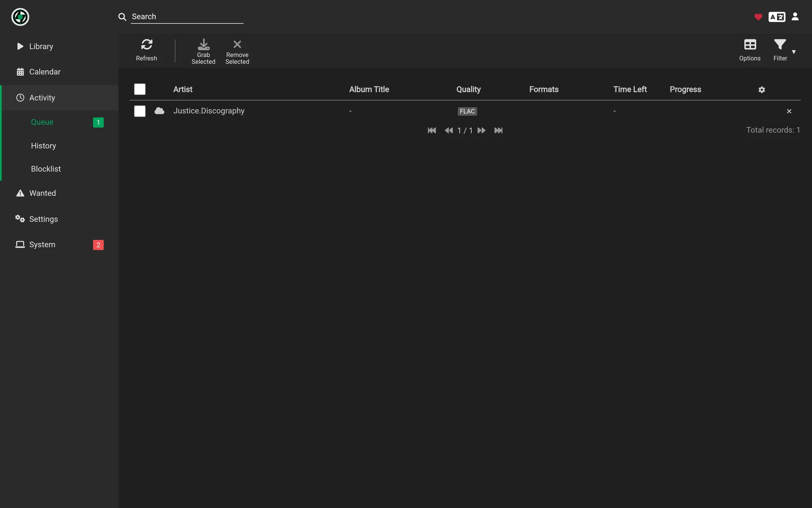Click the FLAC quality badge
Image resolution: width=812 pixels, height=508 pixels.
coord(467,111)
